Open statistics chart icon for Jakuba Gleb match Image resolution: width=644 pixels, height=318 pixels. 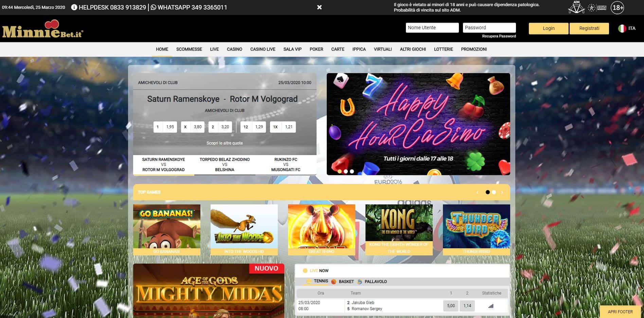[x=490, y=306]
